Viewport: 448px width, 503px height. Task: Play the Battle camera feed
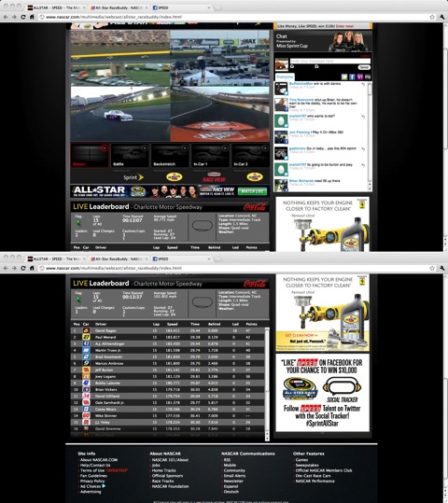(x=130, y=156)
